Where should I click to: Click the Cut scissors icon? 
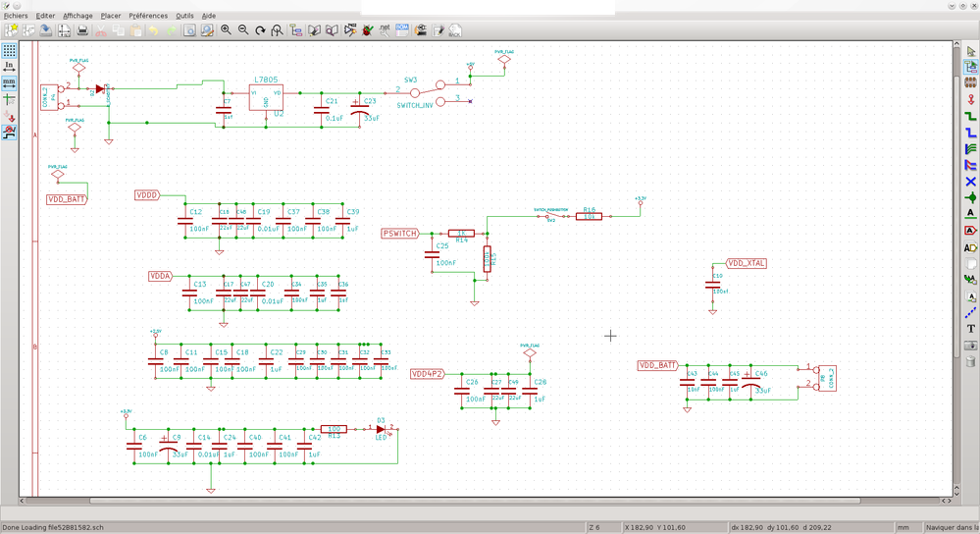[101, 30]
